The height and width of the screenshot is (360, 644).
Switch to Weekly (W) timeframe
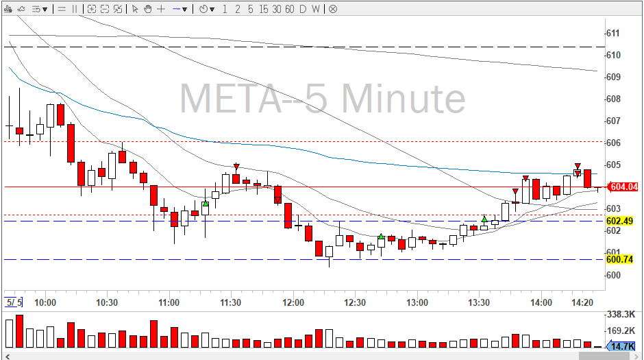(x=315, y=9)
